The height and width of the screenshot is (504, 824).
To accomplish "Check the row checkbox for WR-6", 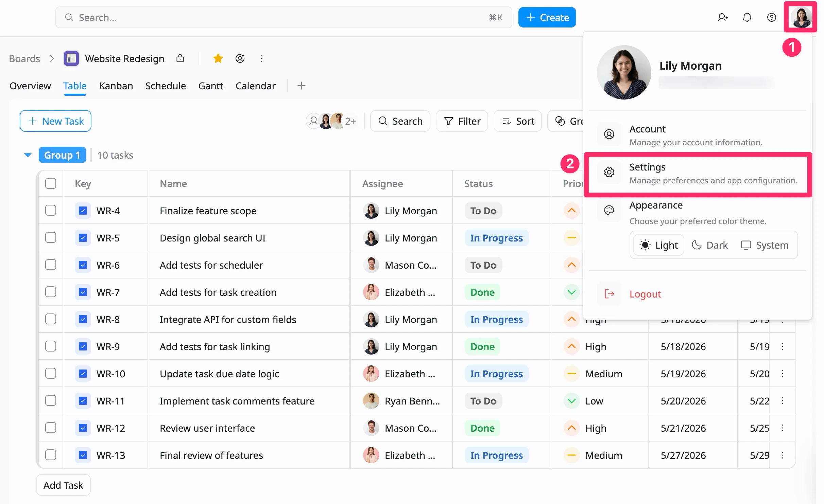I will 51,265.
